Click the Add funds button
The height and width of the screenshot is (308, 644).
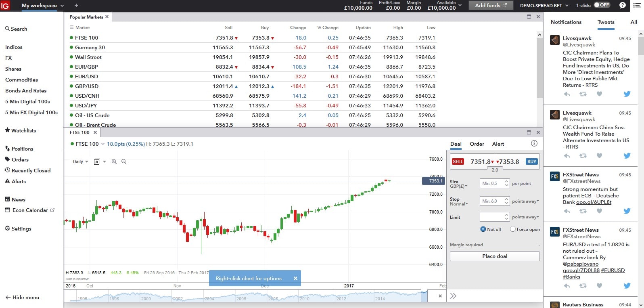pos(491,5)
